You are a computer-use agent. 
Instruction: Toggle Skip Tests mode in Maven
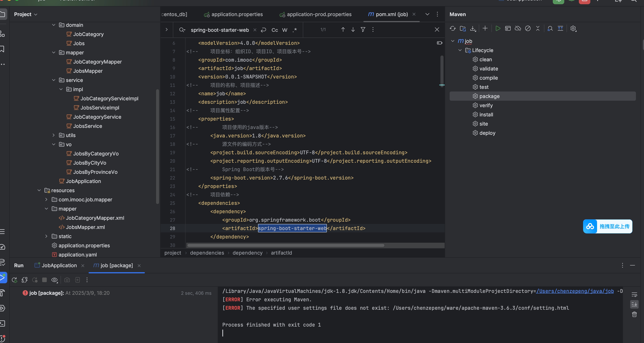528,29
